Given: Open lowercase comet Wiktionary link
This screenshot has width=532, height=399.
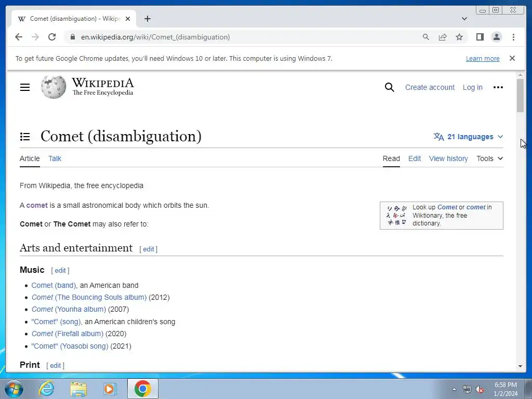Looking at the screenshot, I should coord(476,207).
